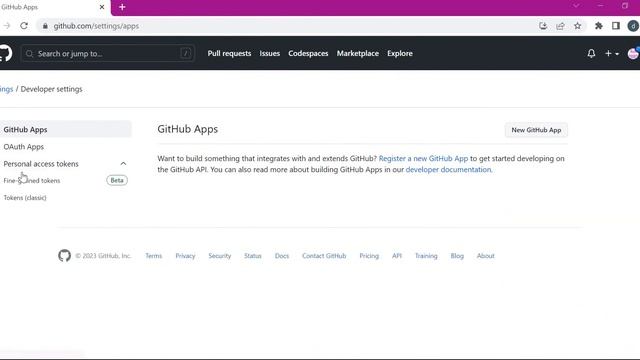The image size is (640, 360).
Task: Open developer documentation link
Action: coord(448,169)
